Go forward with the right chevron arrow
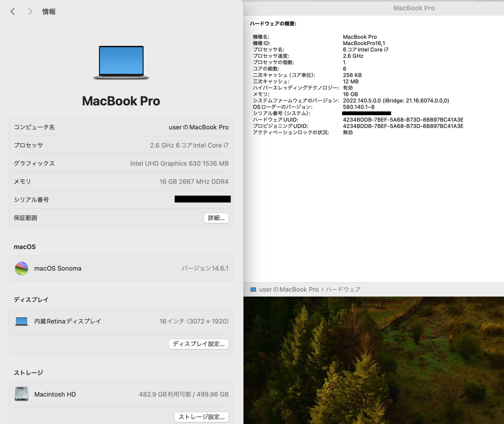The width and height of the screenshot is (504, 424). click(x=30, y=12)
